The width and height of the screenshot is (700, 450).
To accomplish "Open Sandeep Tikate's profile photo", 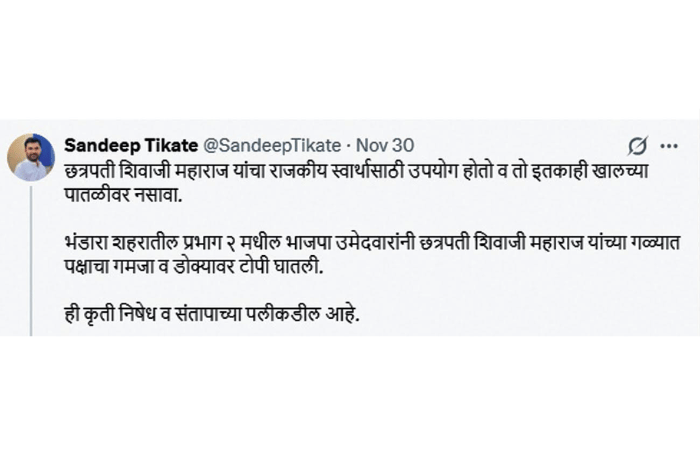I will click(31, 156).
